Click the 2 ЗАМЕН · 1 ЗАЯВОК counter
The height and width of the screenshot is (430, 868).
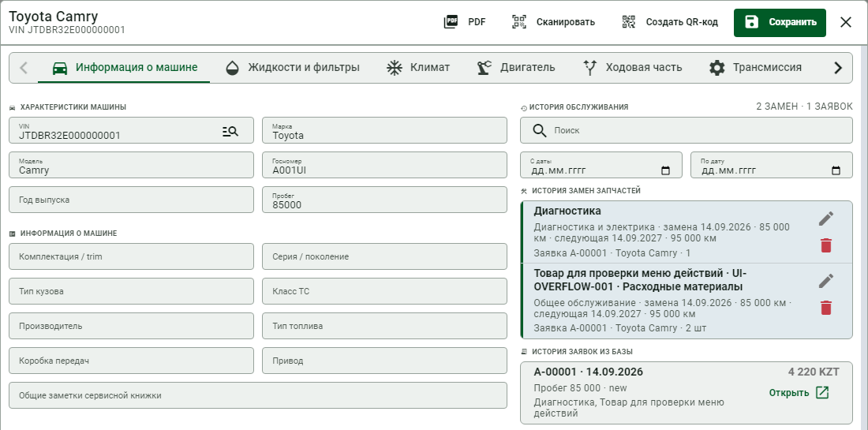pos(804,107)
